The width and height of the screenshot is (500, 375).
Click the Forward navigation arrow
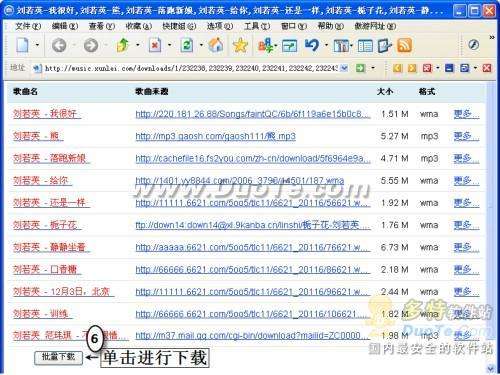click(91, 45)
